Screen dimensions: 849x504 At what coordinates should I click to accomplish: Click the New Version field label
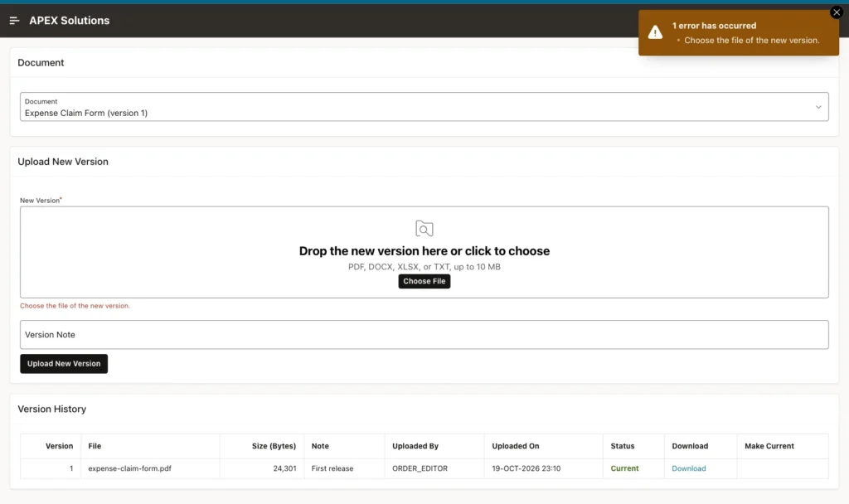coord(40,201)
